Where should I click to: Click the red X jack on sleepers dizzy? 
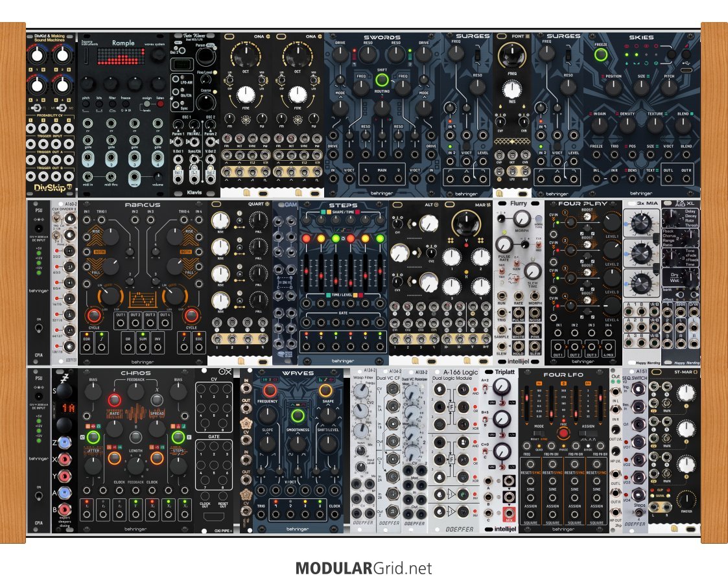pyautogui.click(x=64, y=460)
